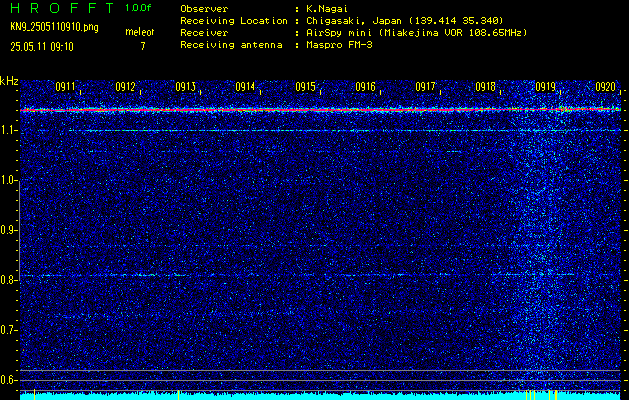Click time label 0918

click(485, 87)
